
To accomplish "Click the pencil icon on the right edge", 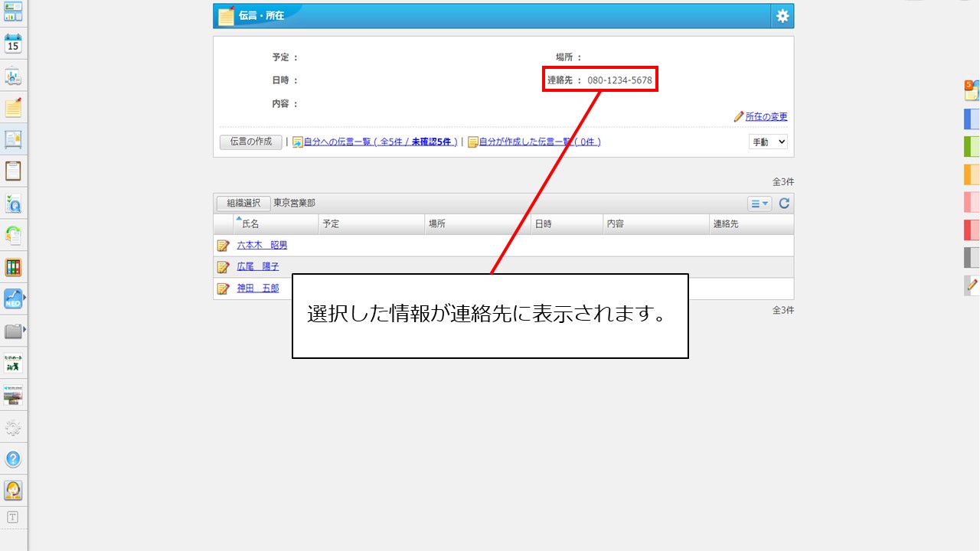I will [972, 287].
